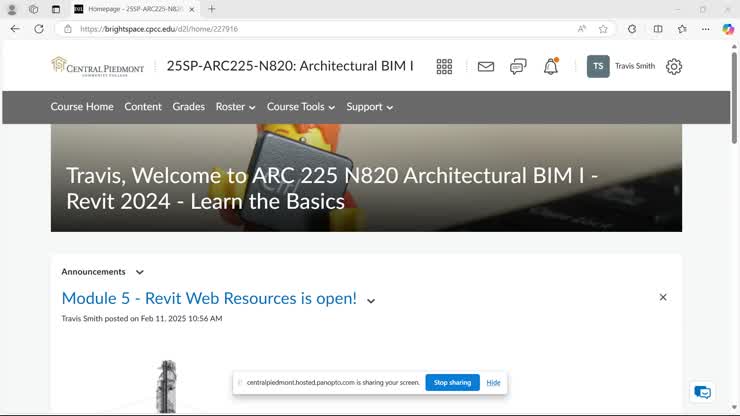This screenshot has height=416, width=740.
Task: Open update alerts bell icon
Action: (551, 67)
